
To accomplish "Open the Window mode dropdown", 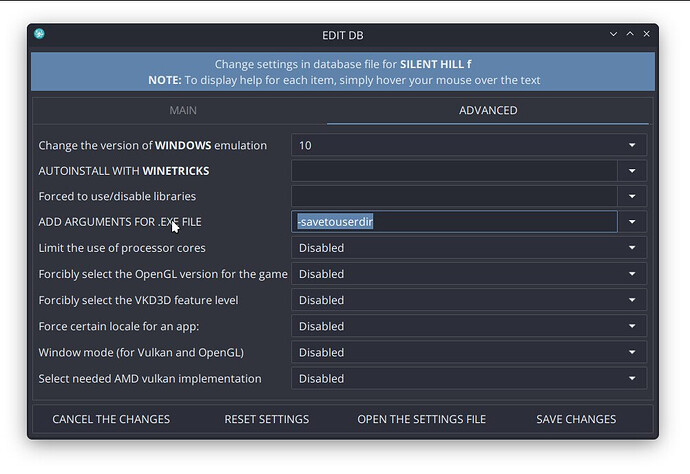I will (x=468, y=352).
